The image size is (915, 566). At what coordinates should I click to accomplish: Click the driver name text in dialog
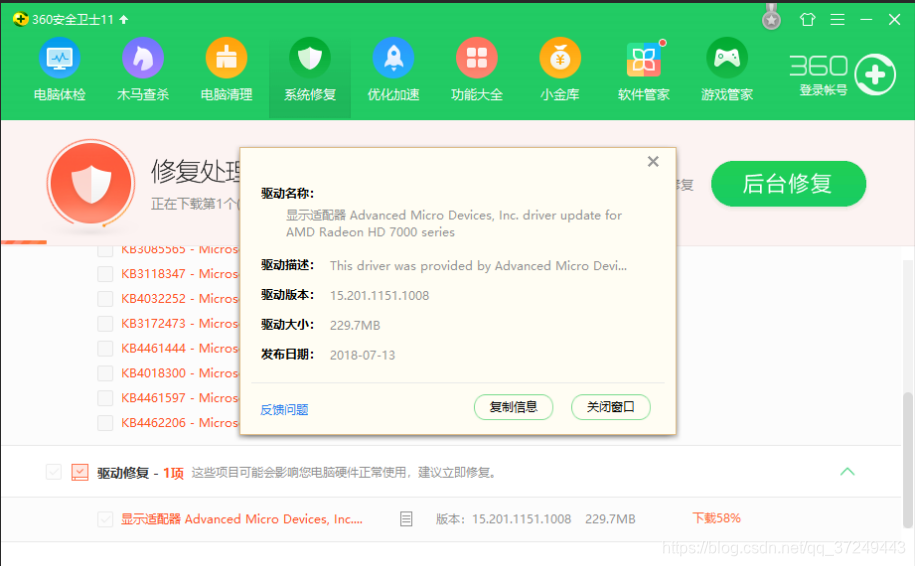tap(454, 223)
